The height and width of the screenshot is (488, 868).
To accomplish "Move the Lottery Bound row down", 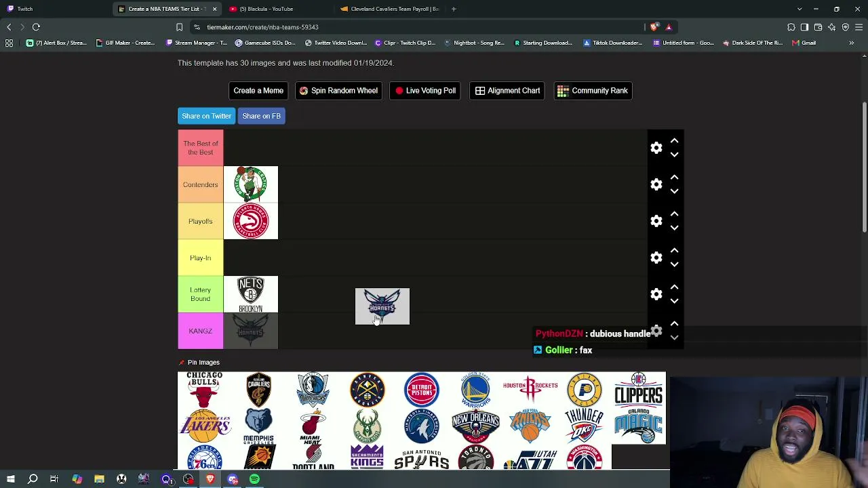I will coord(674,301).
